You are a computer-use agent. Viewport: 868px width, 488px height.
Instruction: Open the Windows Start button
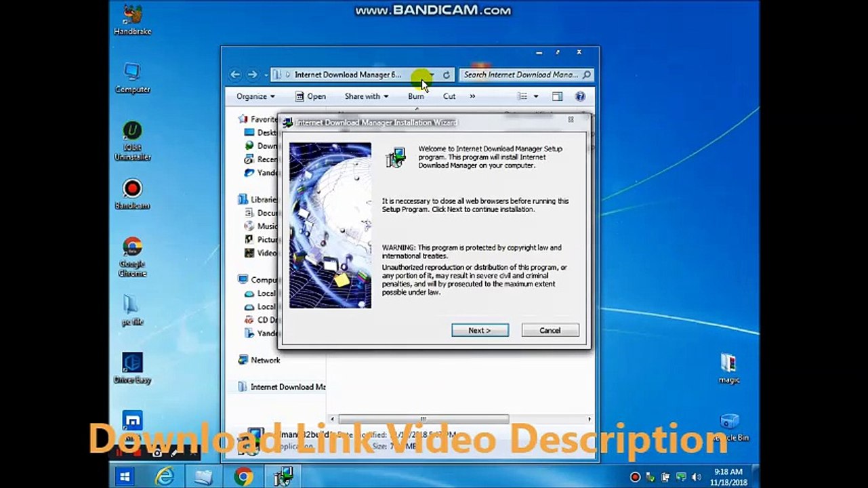[x=125, y=476]
